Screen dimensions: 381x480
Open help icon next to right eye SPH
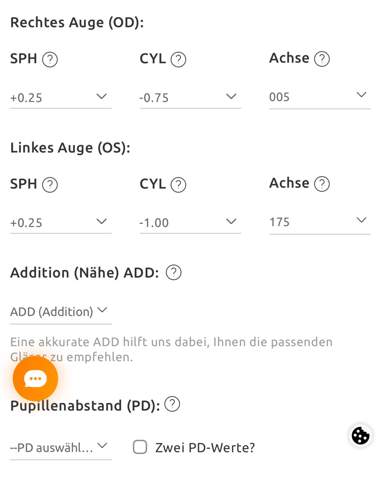tap(50, 60)
